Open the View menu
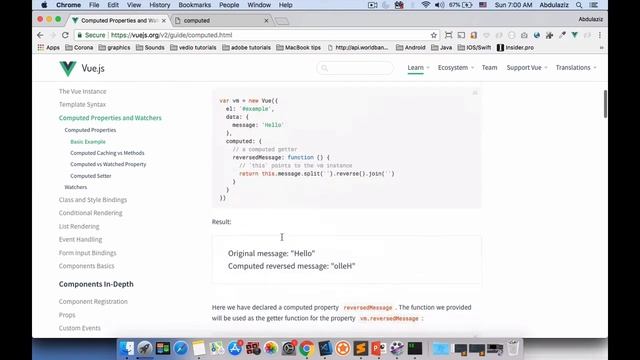This screenshot has width=640, height=360. 133,5
